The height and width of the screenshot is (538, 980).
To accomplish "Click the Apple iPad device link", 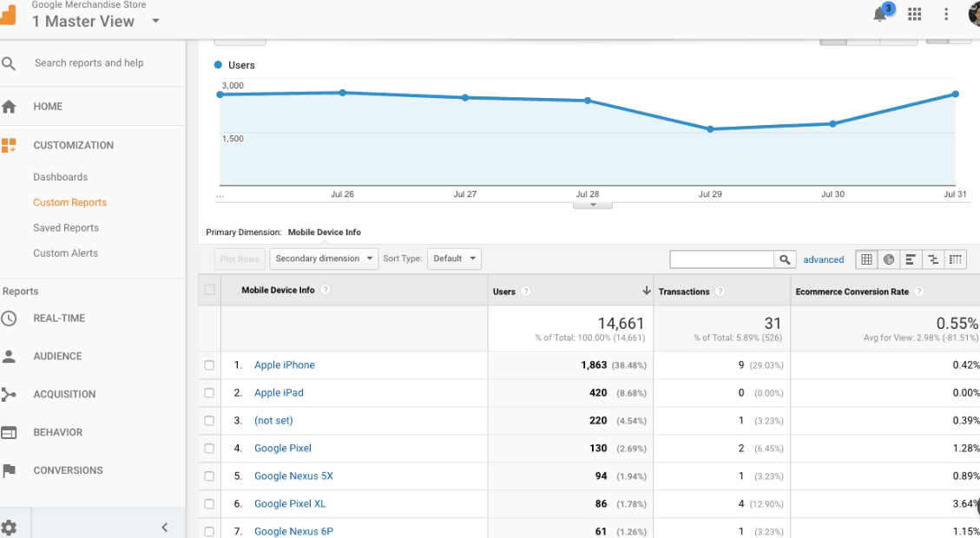I will (279, 393).
